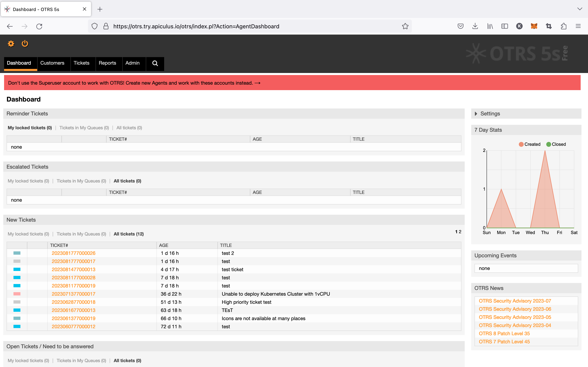Bookmark this page with the star icon
588x367 pixels.
coord(405,26)
